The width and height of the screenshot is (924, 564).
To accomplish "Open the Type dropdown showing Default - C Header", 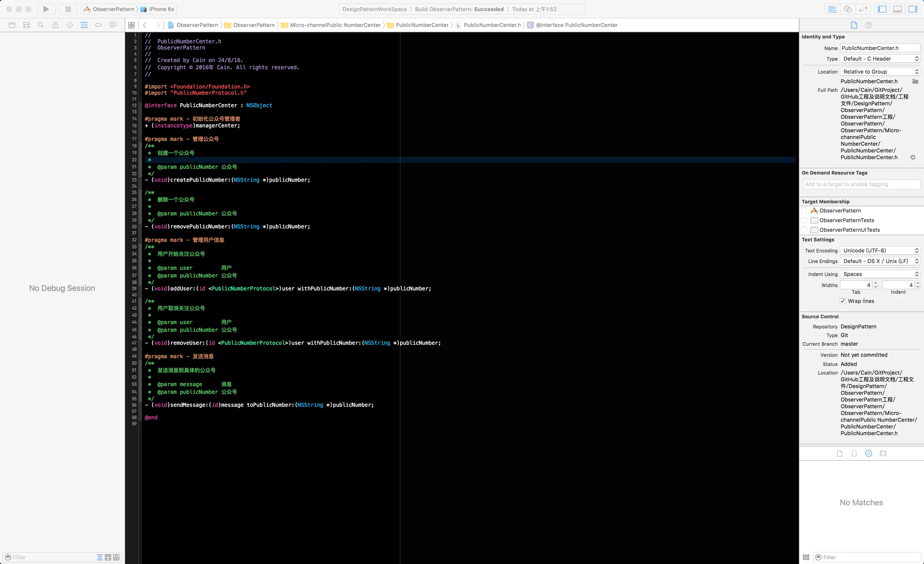I will tap(880, 59).
